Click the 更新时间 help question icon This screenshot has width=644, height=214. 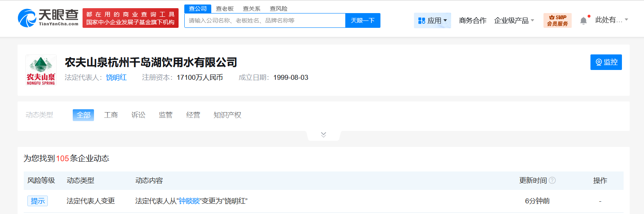click(x=552, y=180)
